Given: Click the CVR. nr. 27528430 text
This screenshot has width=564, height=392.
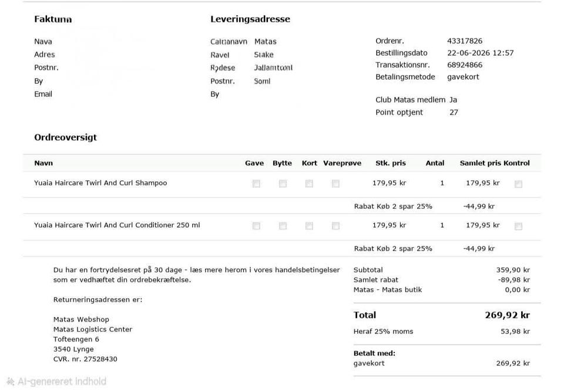Looking at the screenshot, I should pos(85,359).
